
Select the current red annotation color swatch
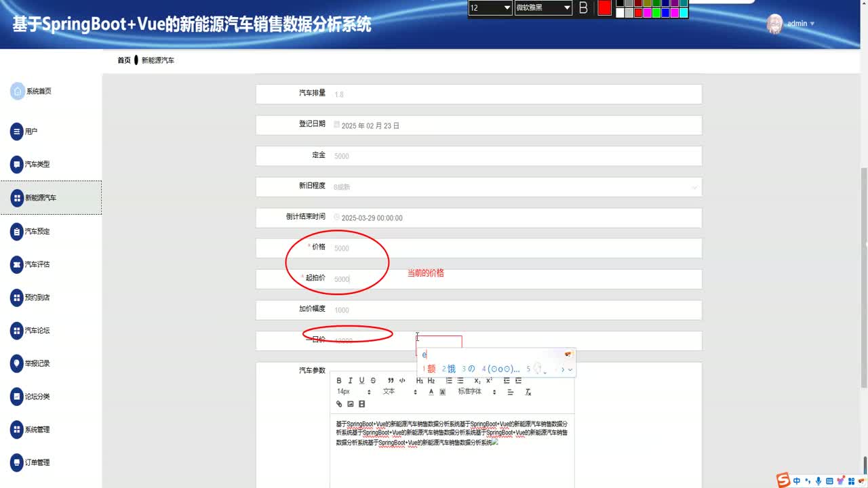pos(604,8)
